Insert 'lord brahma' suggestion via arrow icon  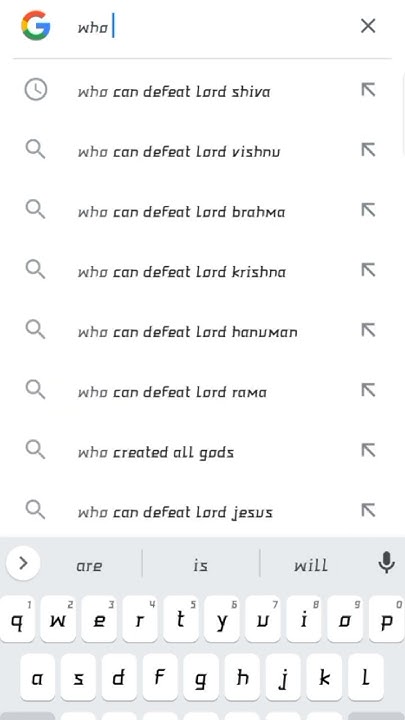pyautogui.click(x=368, y=210)
